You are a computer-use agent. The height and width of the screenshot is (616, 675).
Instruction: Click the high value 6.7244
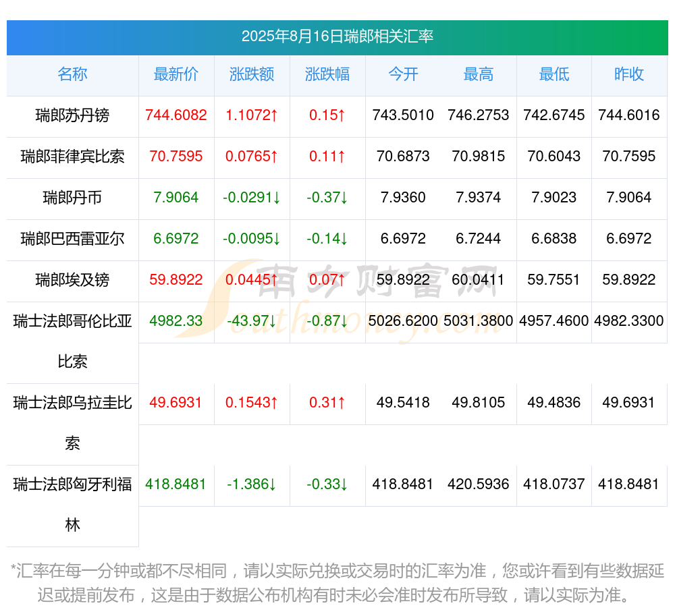(x=479, y=238)
